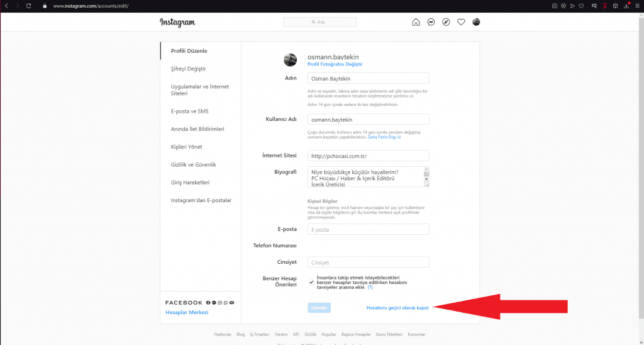Click the E-posta input field
This screenshot has height=345, width=644.
[x=369, y=229]
